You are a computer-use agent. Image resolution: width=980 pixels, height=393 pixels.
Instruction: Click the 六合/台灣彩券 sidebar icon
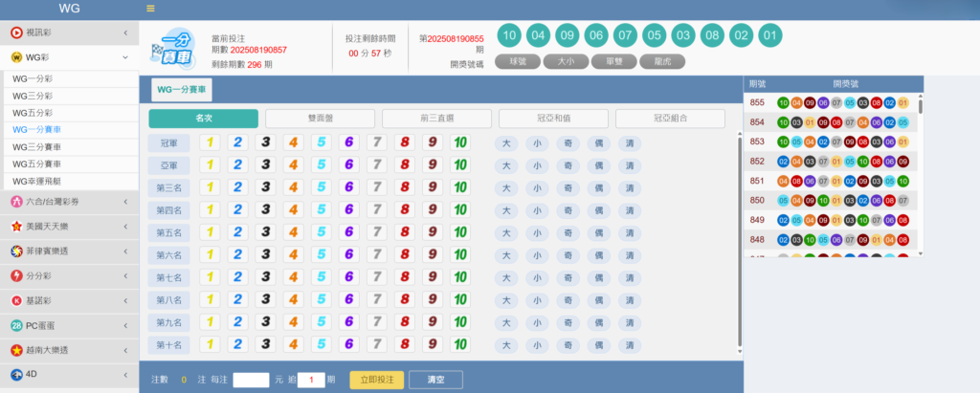coord(16,202)
